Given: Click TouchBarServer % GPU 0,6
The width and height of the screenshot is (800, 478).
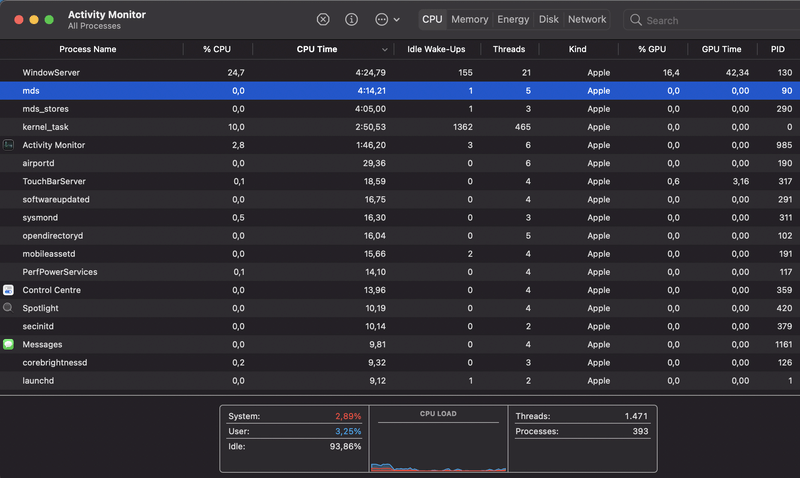Looking at the screenshot, I should 673,181.
